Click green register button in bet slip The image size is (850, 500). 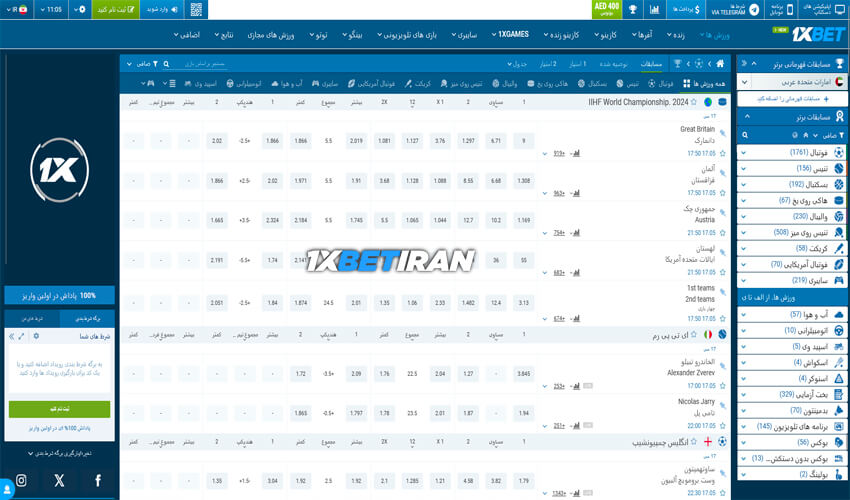(x=60, y=409)
